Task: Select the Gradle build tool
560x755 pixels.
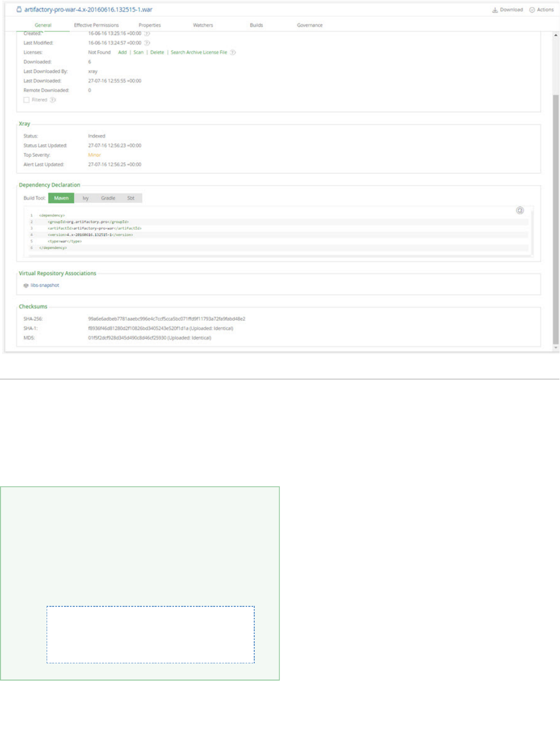Action: 108,198
